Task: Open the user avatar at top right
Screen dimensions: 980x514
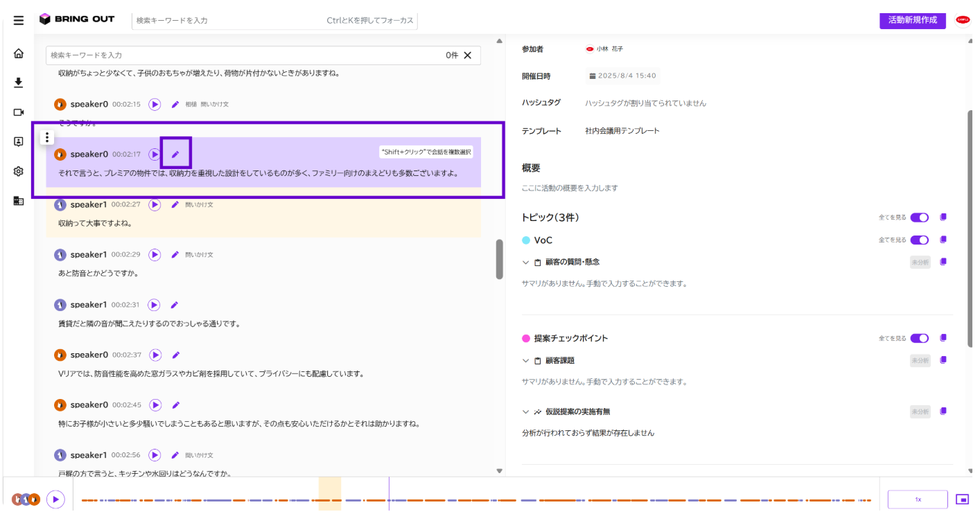Action: (x=963, y=19)
